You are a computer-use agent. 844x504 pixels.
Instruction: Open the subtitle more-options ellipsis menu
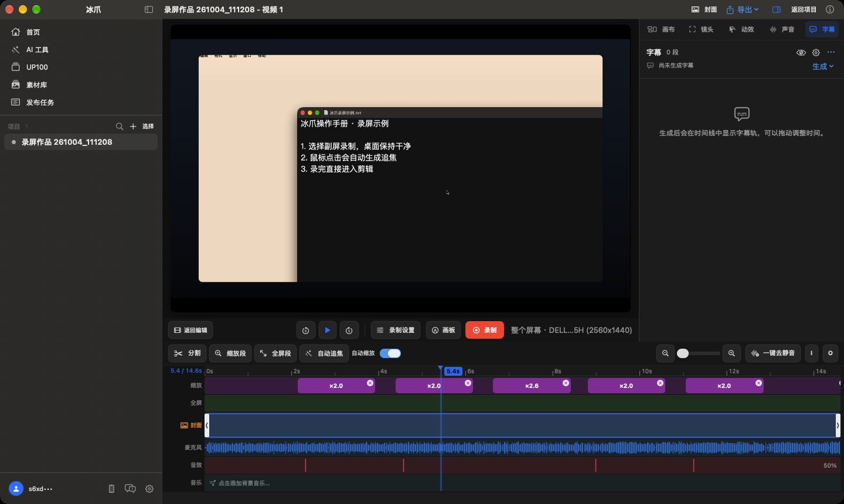831,52
